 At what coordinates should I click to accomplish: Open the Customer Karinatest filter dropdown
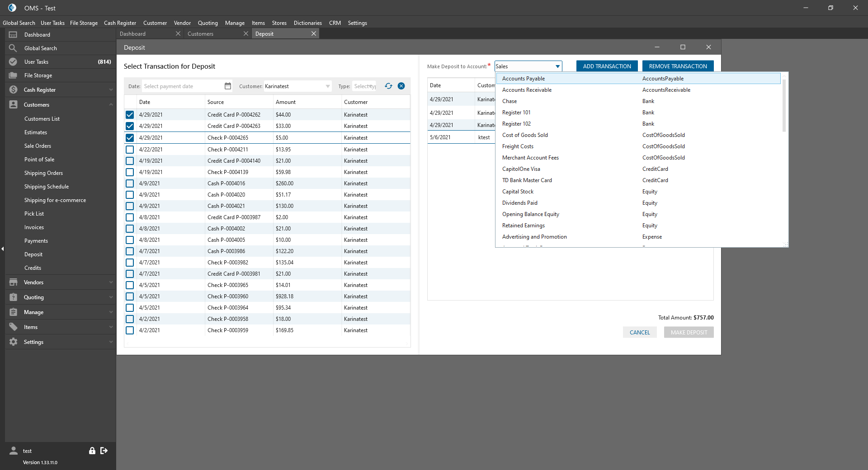pos(328,86)
